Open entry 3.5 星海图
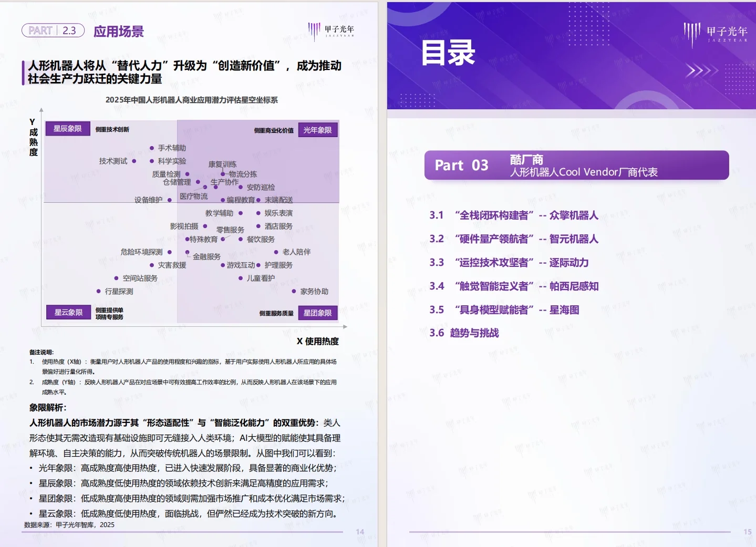756x547 pixels. point(504,310)
